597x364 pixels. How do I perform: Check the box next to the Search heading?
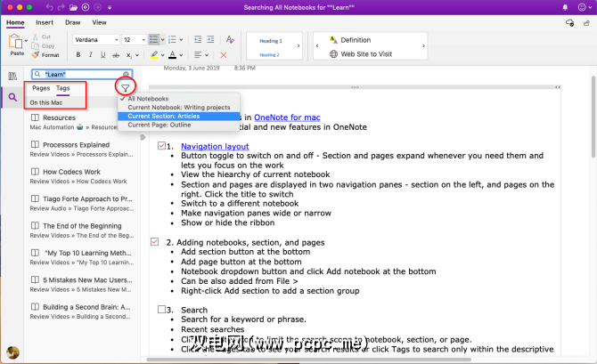[160, 309]
